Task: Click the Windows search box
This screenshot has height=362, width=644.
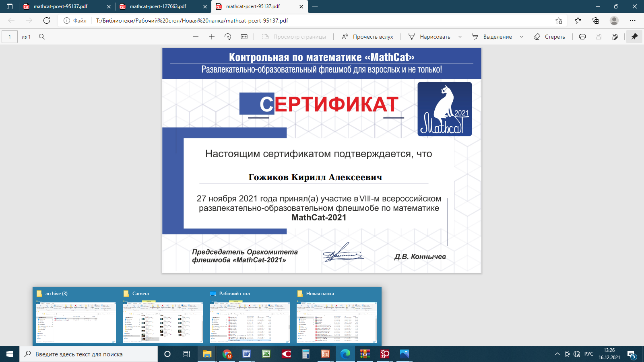Action: point(89,354)
